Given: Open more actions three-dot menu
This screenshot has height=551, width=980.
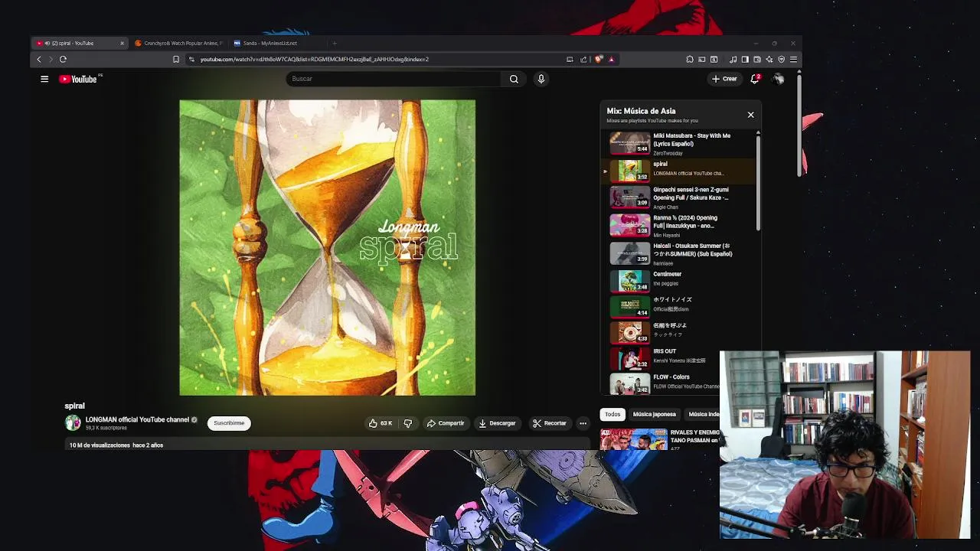Looking at the screenshot, I should pyautogui.click(x=583, y=423).
